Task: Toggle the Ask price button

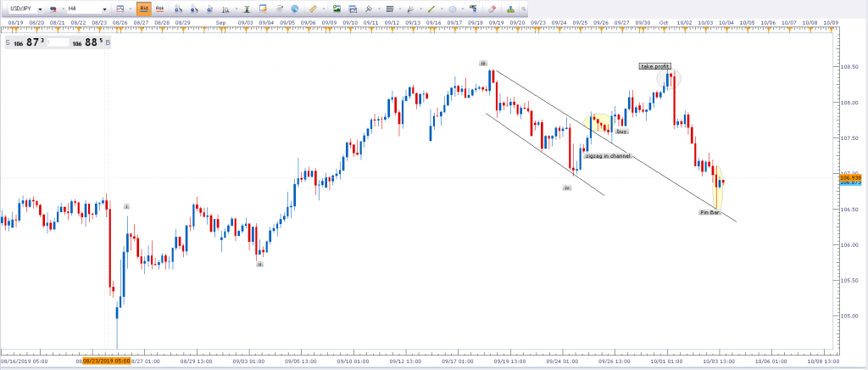Action: [159, 8]
